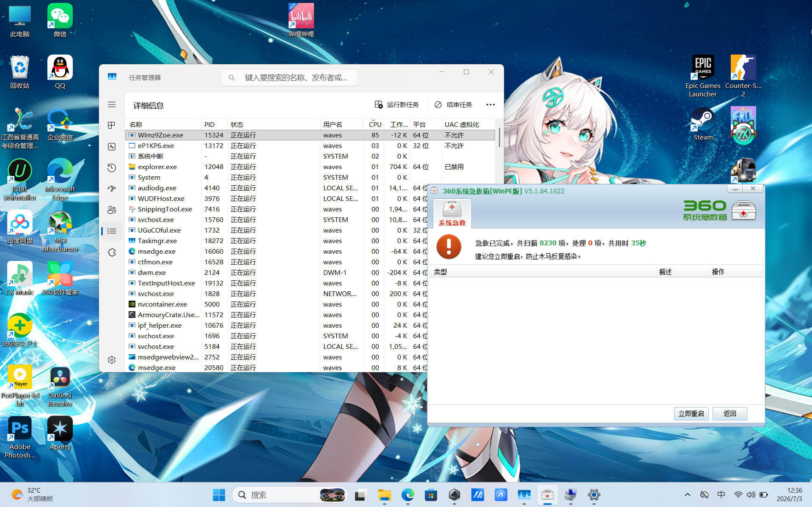The width and height of the screenshot is (812, 507).
Task: Select the Epic Games Launcher desktop icon
Action: pyautogui.click(x=703, y=77)
